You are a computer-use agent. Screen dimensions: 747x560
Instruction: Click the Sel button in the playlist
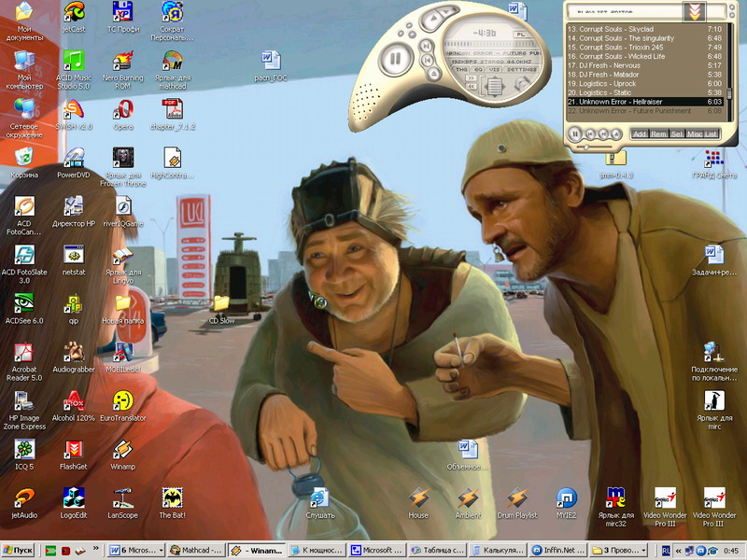[677, 133]
